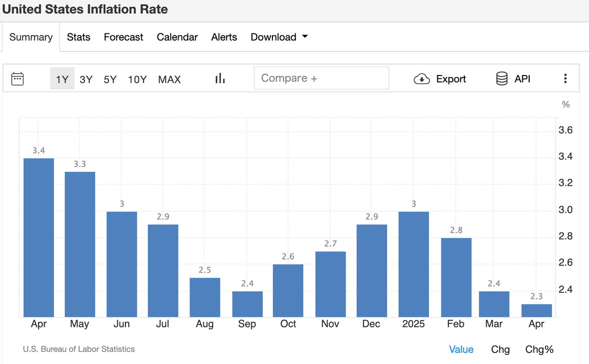Go to the Calendar tab
This screenshot has width=589, height=364.
point(177,37)
